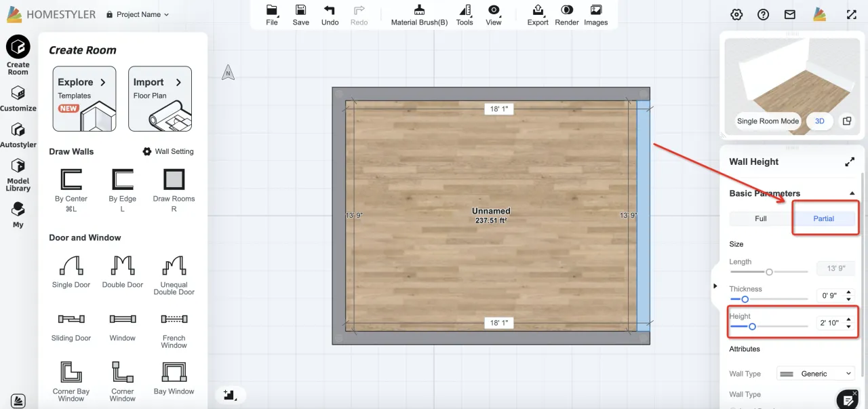The height and width of the screenshot is (409, 868).
Task: Expand the Project Name dropdown
Action: (x=138, y=14)
